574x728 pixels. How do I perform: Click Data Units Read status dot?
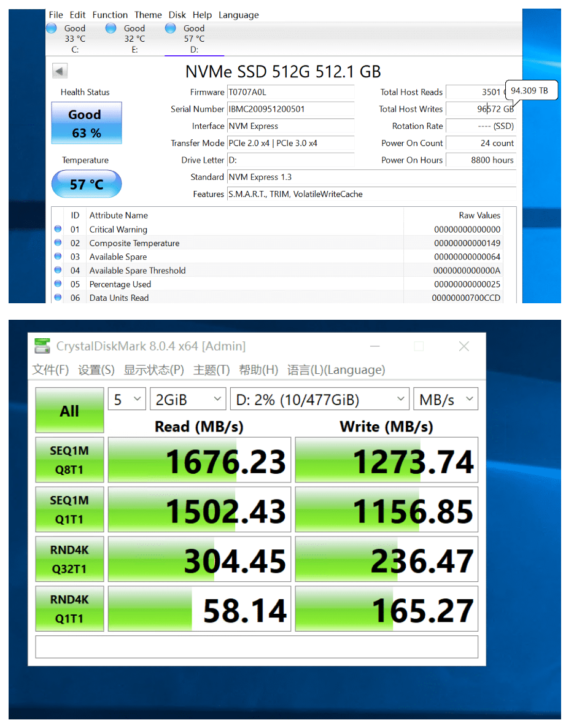58,297
